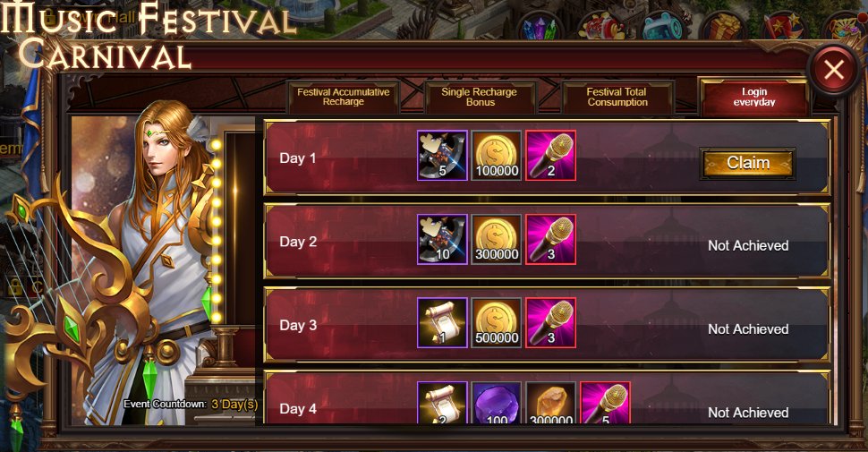Image resolution: width=868 pixels, height=452 pixels.
Task: View Day 2 puzzle shard reward of 10
Action: tap(442, 239)
